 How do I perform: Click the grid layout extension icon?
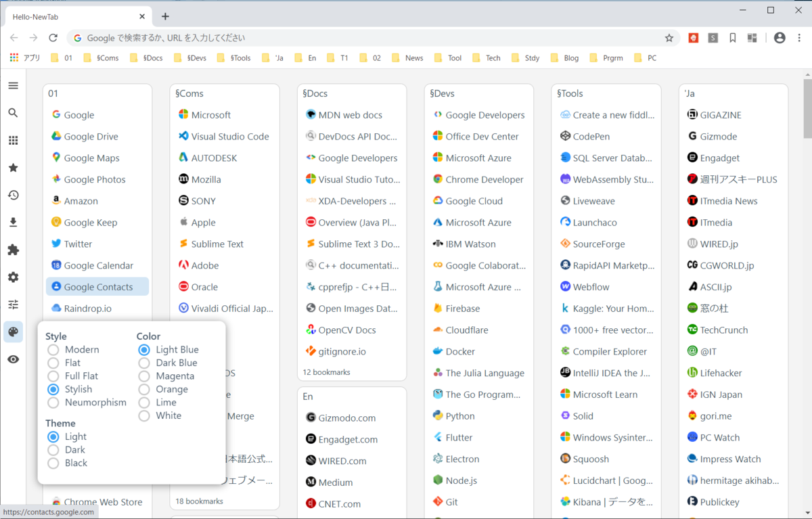pyautogui.click(x=752, y=38)
